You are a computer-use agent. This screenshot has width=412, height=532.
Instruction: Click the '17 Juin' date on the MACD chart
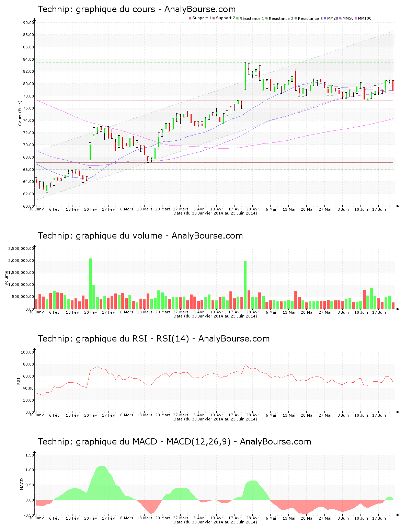tap(379, 518)
